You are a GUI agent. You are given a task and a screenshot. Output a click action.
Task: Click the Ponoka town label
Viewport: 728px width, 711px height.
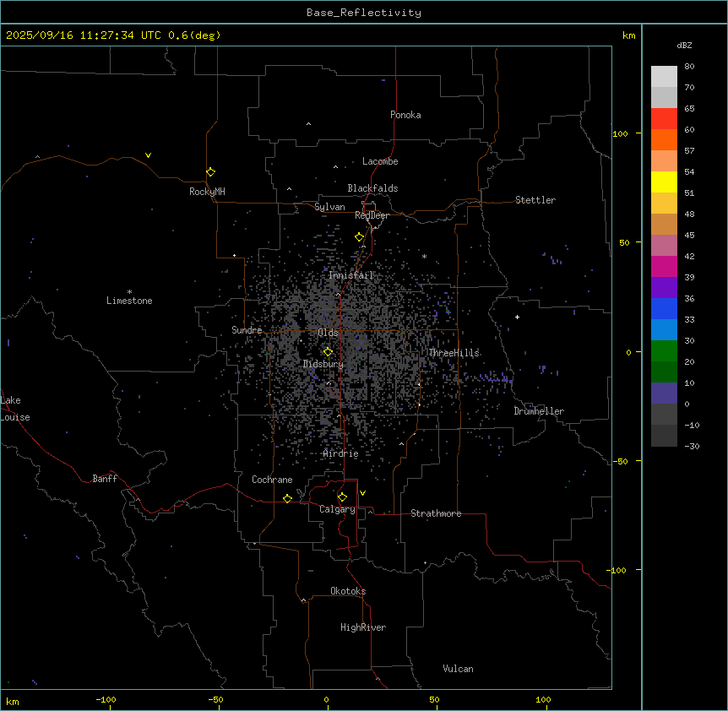tap(405, 115)
